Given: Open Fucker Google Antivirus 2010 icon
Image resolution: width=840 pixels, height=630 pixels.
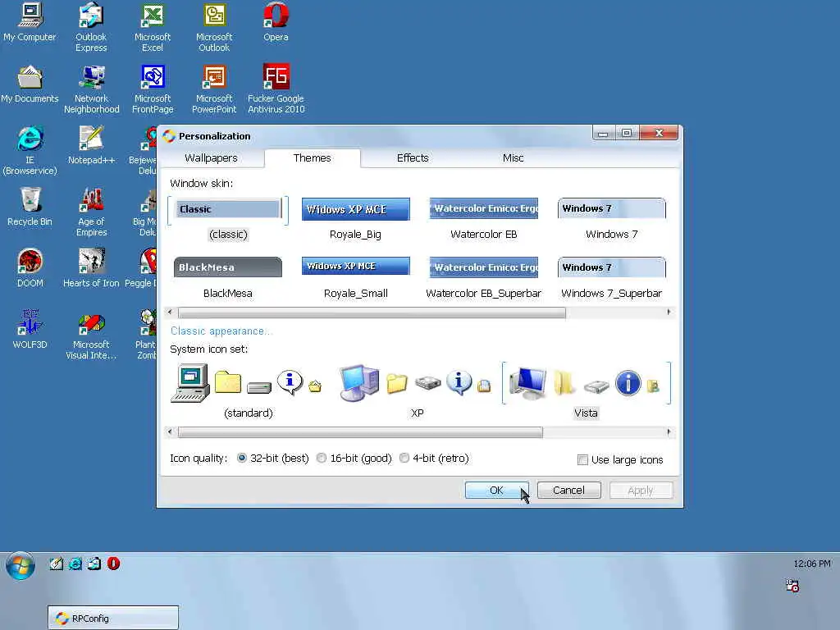Looking at the screenshot, I should point(276,89).
